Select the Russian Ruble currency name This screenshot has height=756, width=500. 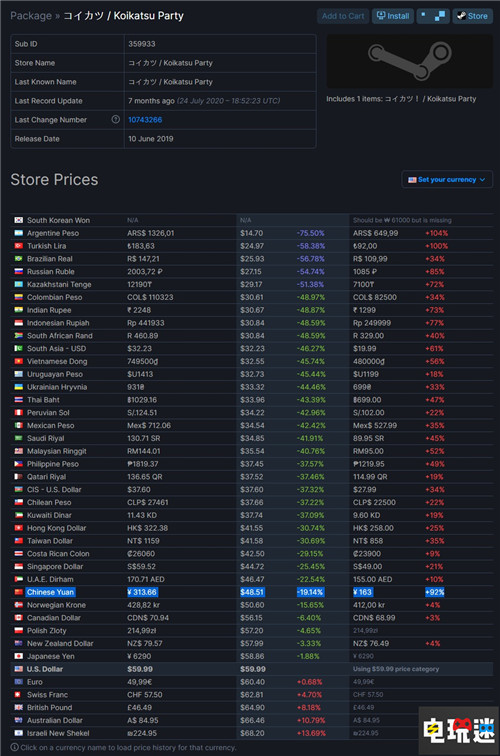pos(51,271)
